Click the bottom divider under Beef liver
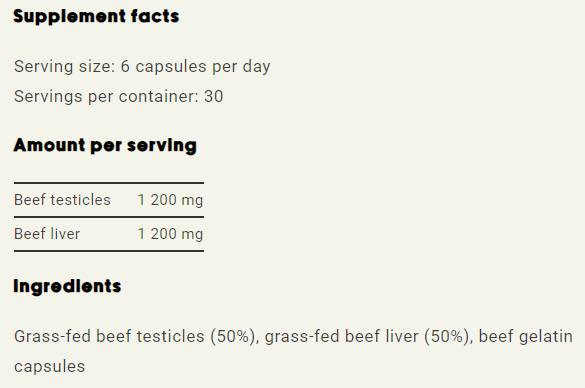Image resolution: width=585 pixels, height=388 pixels. (x=109, y=251)
